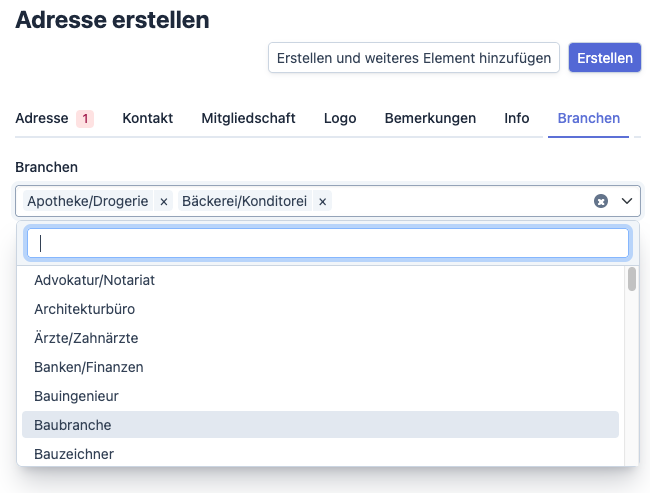Collapse the Branchen dropdown chevron

[627, 201]
